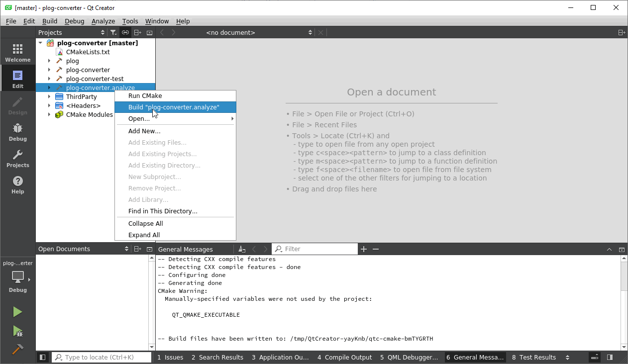This screenshot has height=364, width=628.
Task: Open the Analyze menu
Action: click(103, 21)
